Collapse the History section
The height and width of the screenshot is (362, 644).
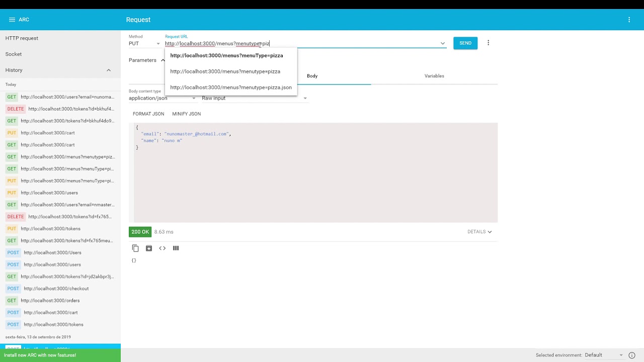(x=109, y=70)
